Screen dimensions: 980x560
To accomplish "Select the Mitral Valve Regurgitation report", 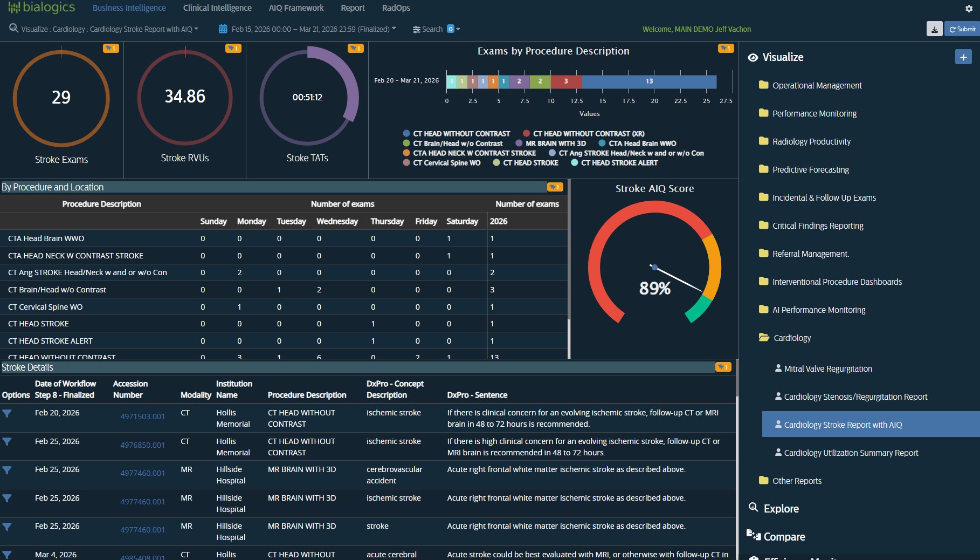I will pos(828,368).
